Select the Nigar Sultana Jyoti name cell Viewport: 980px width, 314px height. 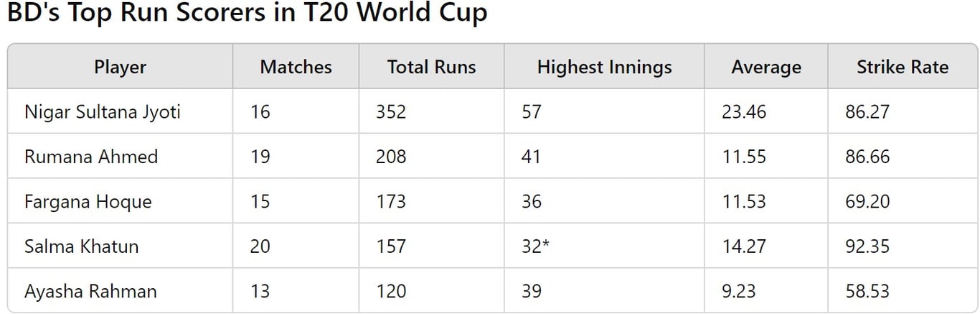click(x=102, y=112)
